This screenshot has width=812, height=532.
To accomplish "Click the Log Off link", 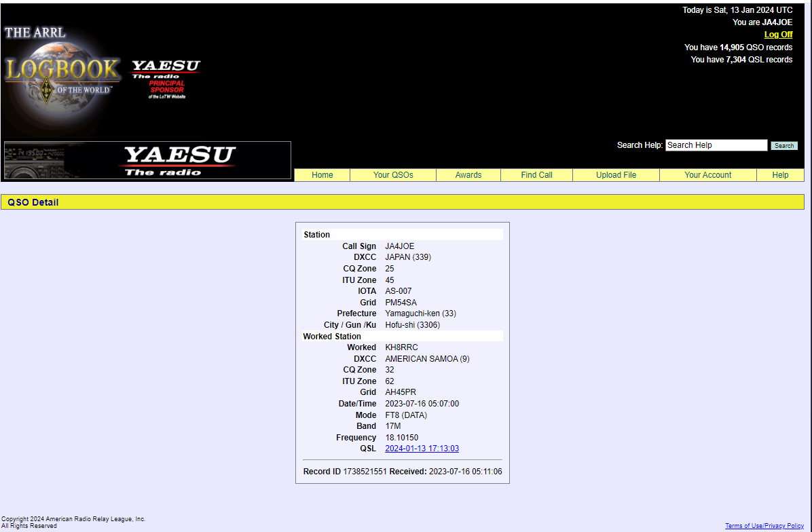I will pos(778,35).
